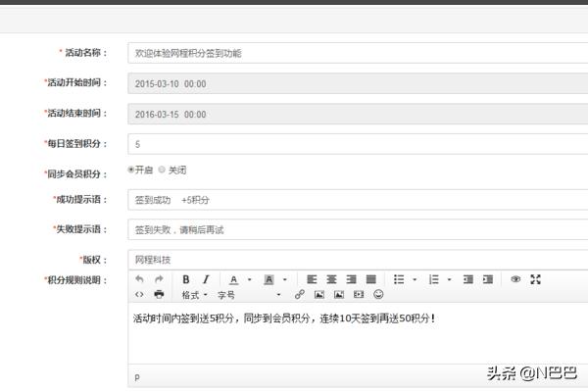Insert a hyperlink
Screen dimensions: 588x392
pos(299,294)
